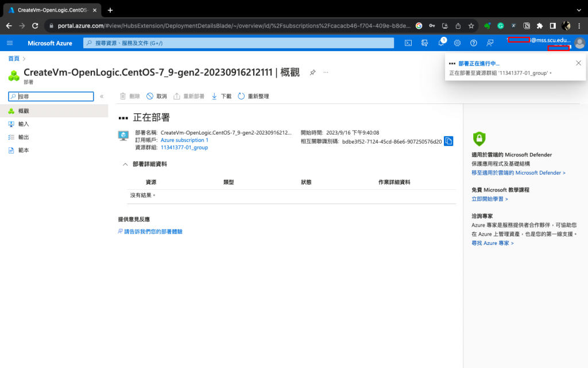
Task: Click the Microsoft Azure logo text
Action: coord(50,43)
